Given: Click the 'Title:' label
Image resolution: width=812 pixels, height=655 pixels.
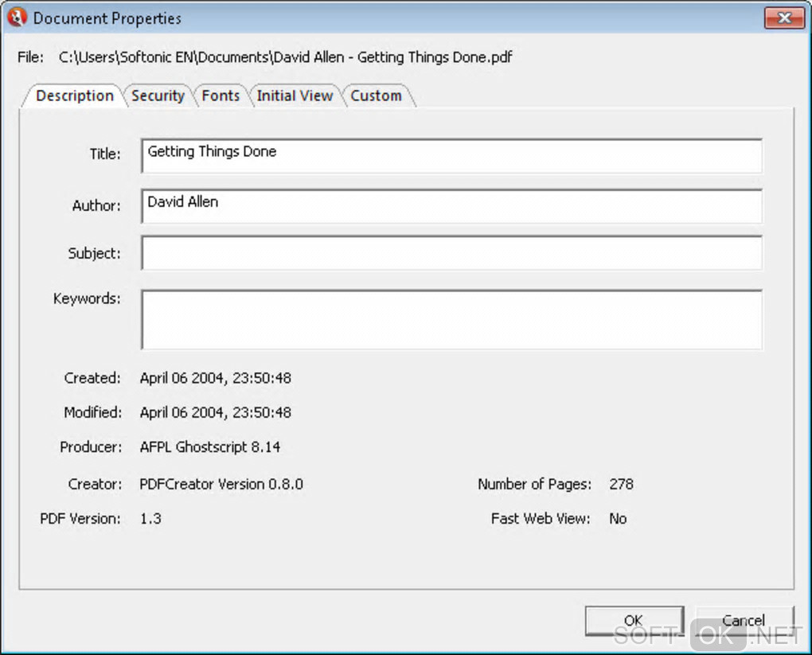Looking at the screenshot, I should 105,154.
